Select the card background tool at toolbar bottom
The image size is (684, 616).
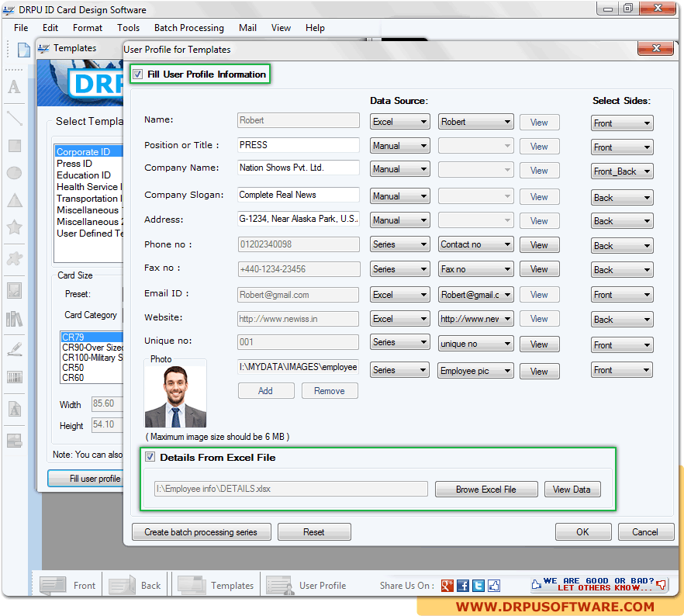coord(15,441)
